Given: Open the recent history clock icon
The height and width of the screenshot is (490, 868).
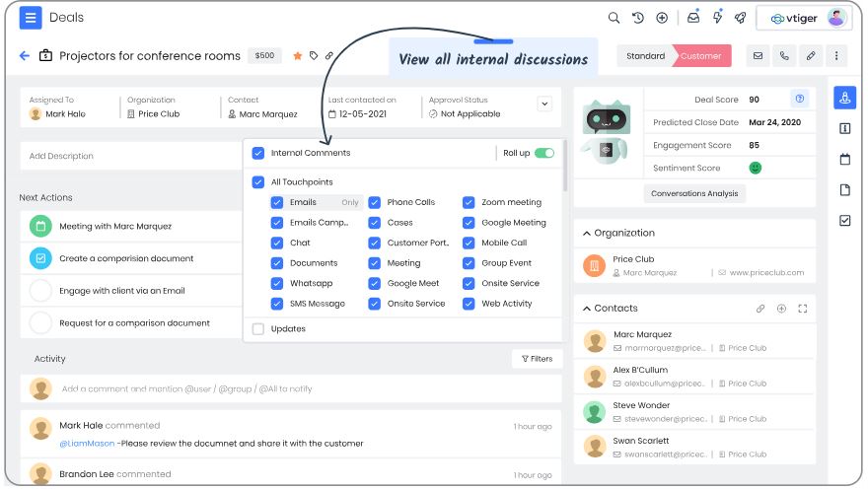Looking at the screenshot, I should (638, 18).
